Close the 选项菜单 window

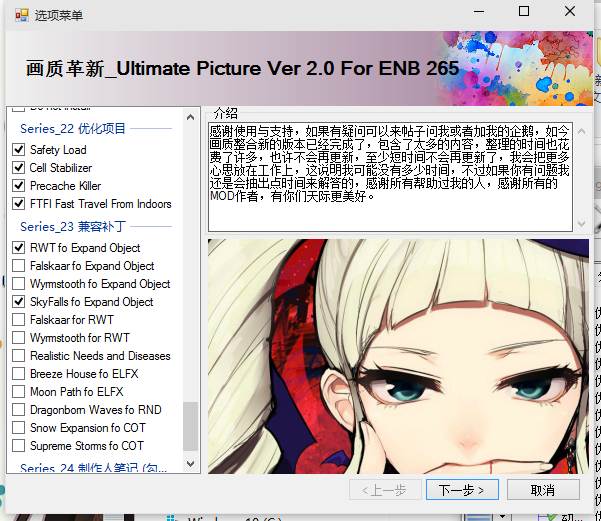tap(570, 11)
